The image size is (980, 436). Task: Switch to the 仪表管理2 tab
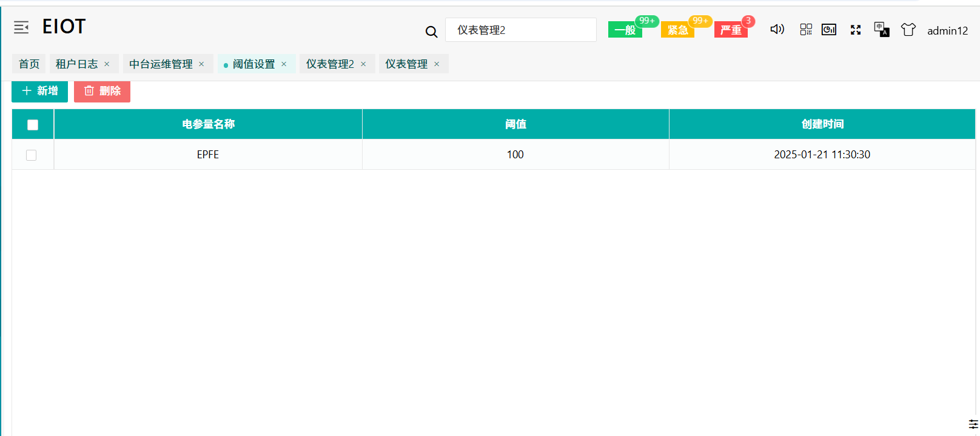(x=330, y=64)
